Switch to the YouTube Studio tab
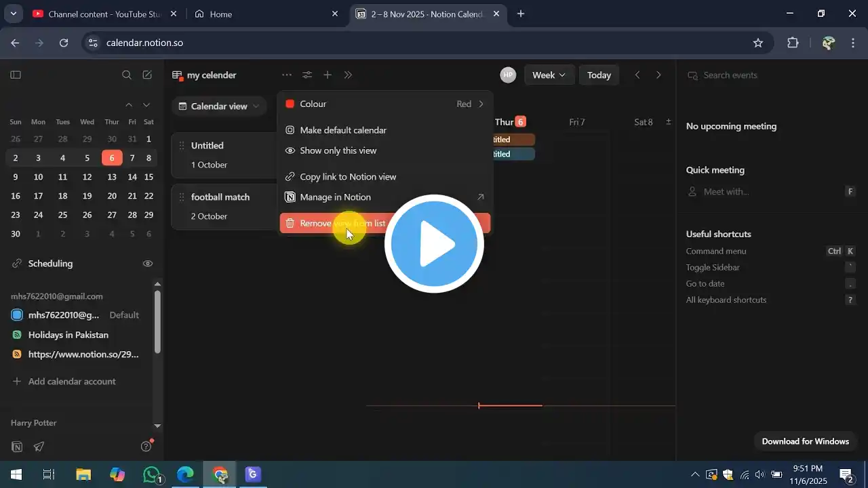Viewport: 868px width, 488px height. (105, 14)
